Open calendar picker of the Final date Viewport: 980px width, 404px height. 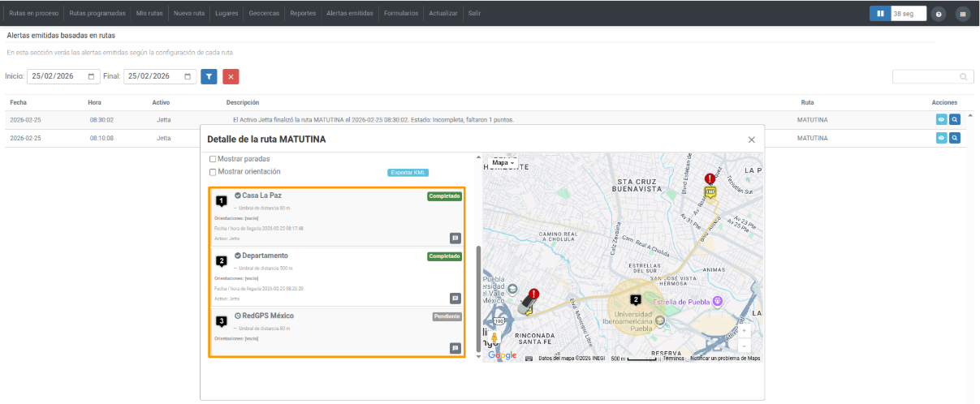188,76
